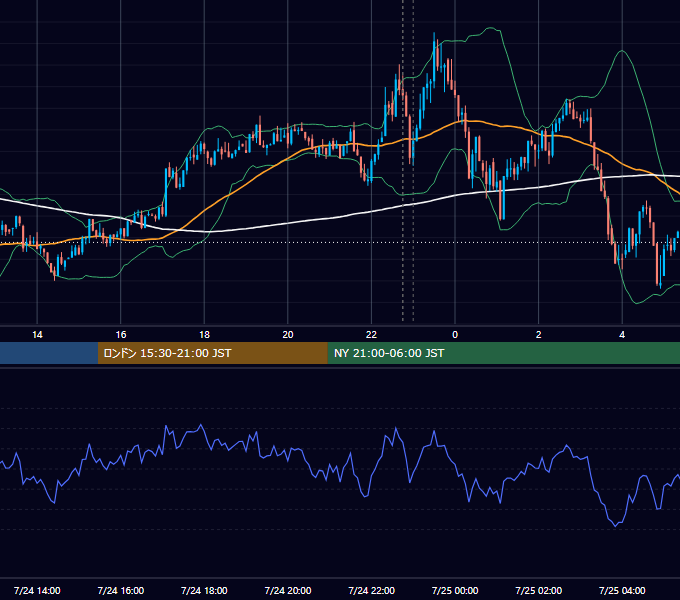Click the 7/25 04:00 label on oscillator axis

pyautogui.click(x=622, y=590)
